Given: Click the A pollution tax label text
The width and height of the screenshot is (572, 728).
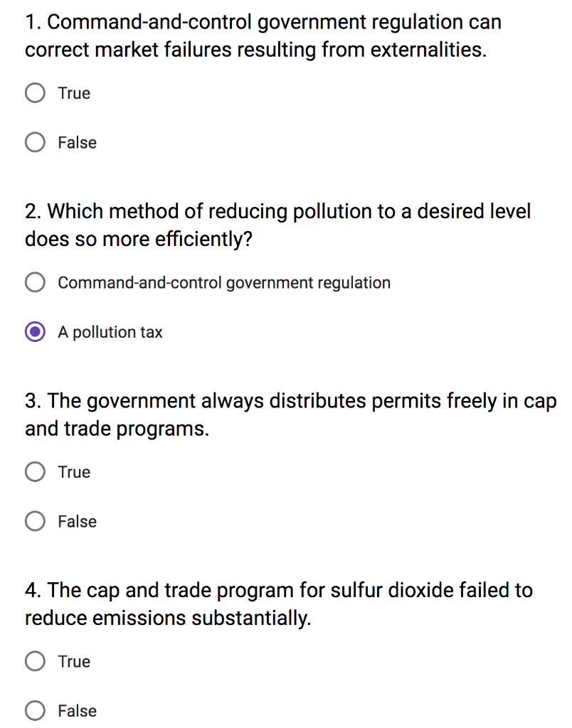Looking at the screenshot, I should click(x=110, y=331).
